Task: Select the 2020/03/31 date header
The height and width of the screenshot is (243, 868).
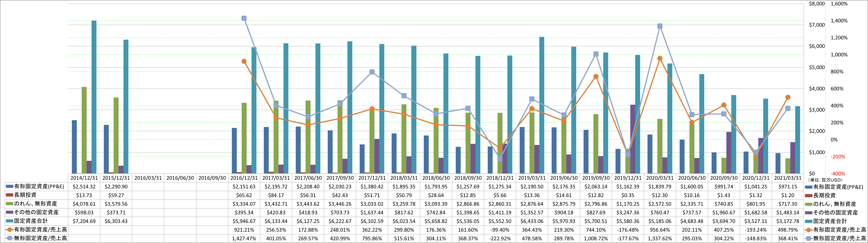Action: (660, 178)
